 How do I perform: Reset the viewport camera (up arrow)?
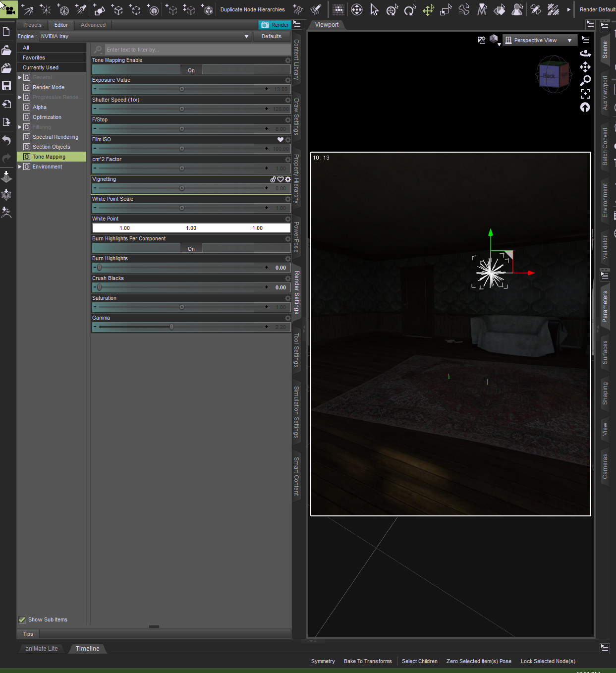tap(585, 107)
